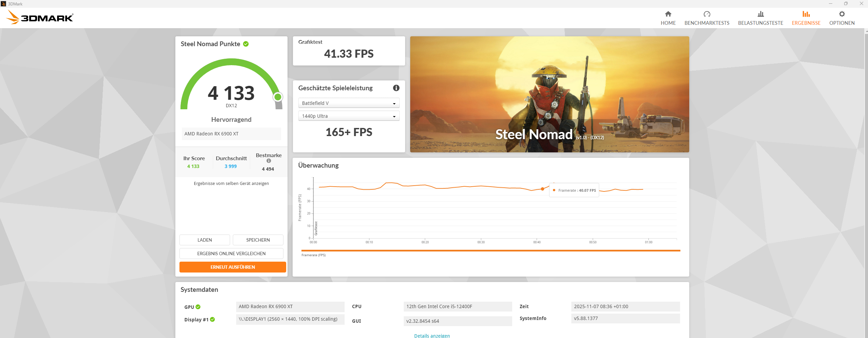
Task: Click the SystemInfo value v5.88.1377
Action: (625, 318)
